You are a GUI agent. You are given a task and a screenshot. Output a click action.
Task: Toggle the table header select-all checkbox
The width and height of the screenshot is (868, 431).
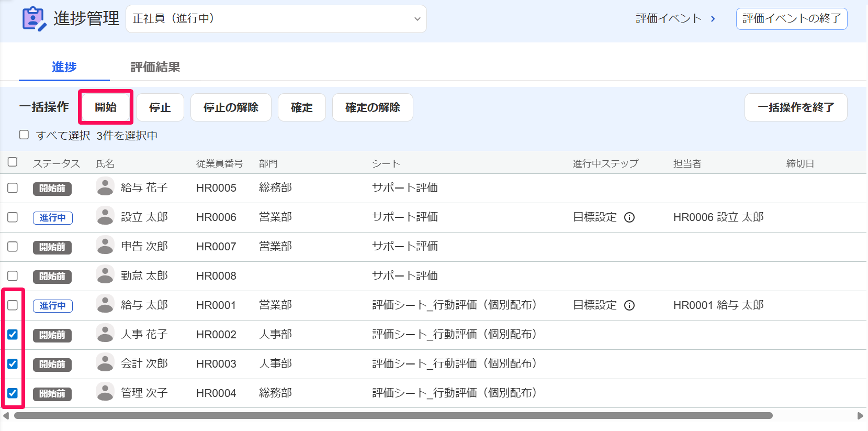click(13, 162)
